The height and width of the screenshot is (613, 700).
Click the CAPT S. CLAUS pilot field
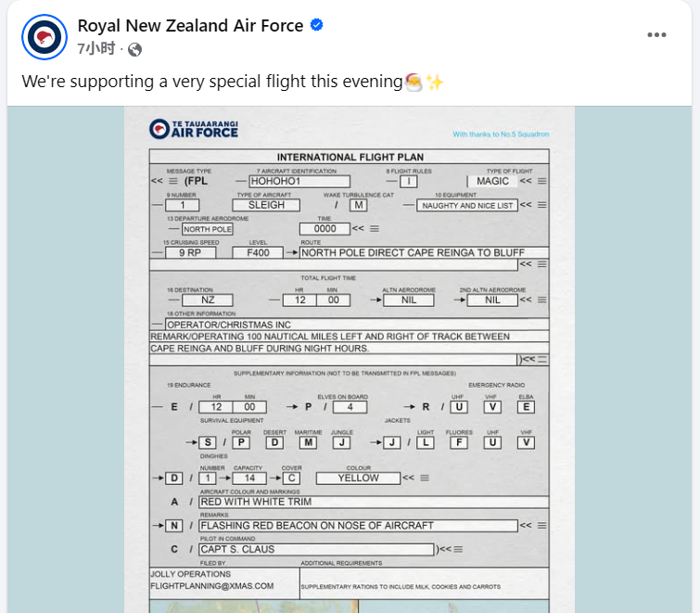[316, 549]
